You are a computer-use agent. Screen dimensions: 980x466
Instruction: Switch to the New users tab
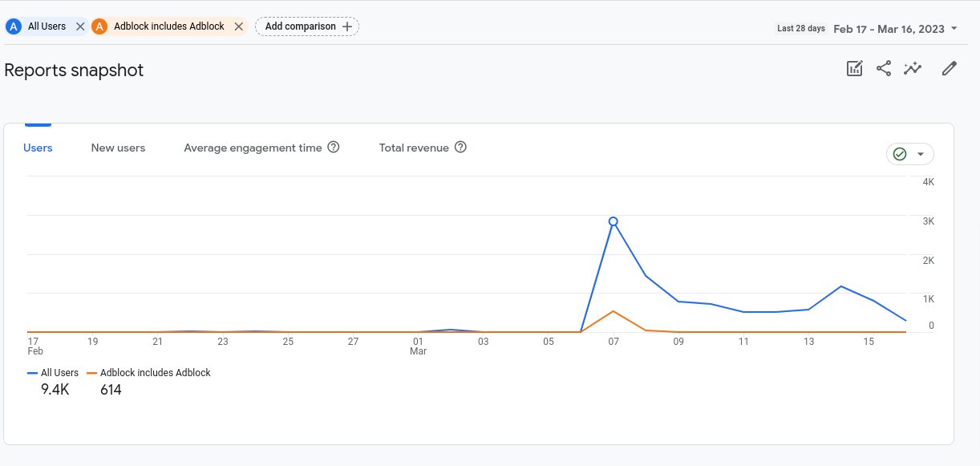click(x=118, y=148)
